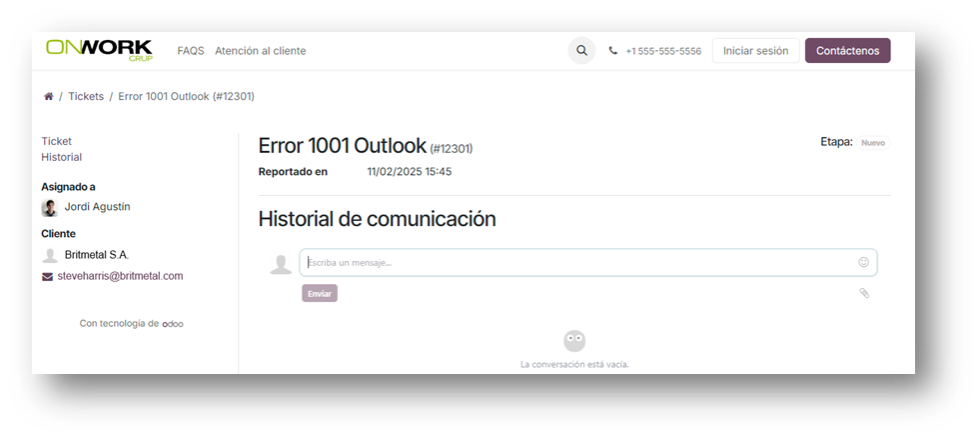The width and height of the screenshot is (980, 439).
Task: Click the Error 1001 Outlook breadcrumb text
Action: pos(186,96)
